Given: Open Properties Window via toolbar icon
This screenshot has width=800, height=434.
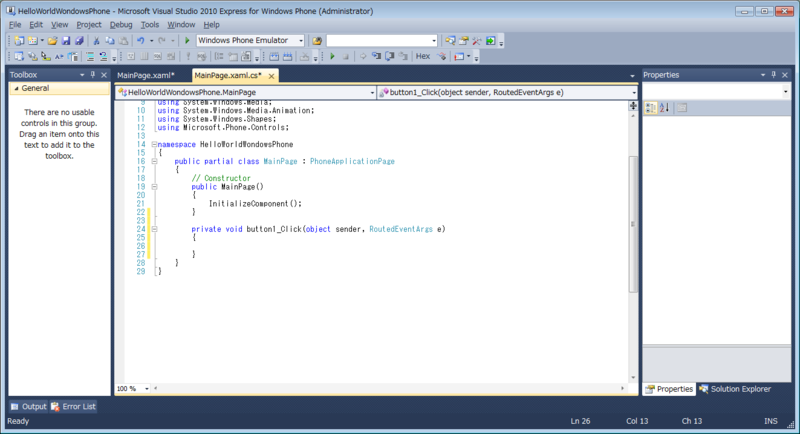Looking at the screenshot, I should [x=463, y=41].
